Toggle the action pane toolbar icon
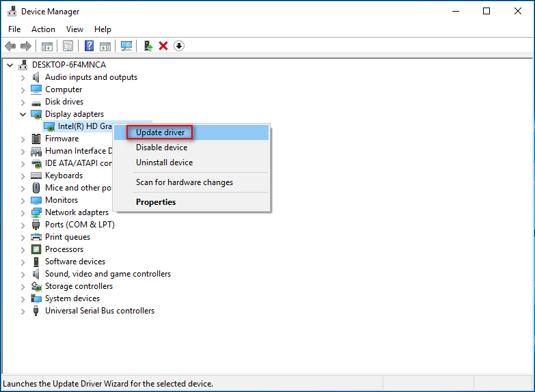 [x=105, y=46]
